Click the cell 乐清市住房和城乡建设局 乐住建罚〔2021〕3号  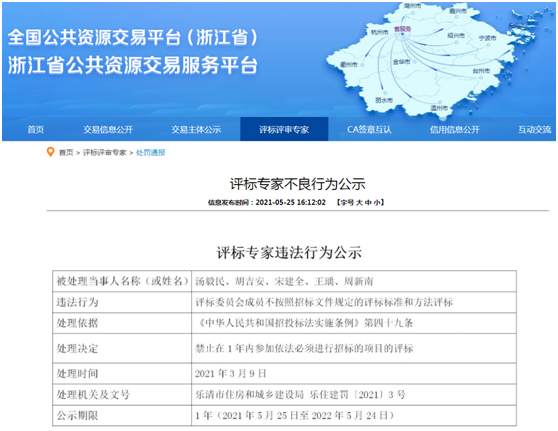coord(354,394)
